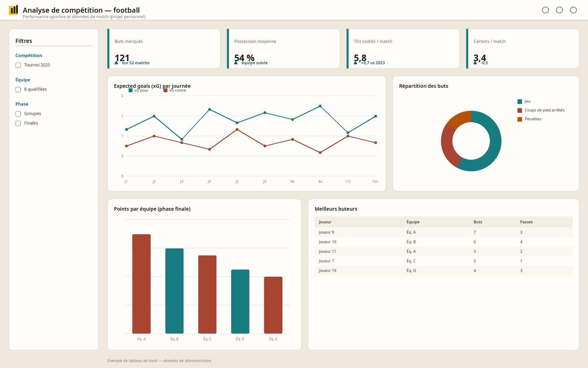The width and height of the screenshot is (588, 368).
Task: Check the Tournoi 2025 checkbox
Action: coord(18,65)
